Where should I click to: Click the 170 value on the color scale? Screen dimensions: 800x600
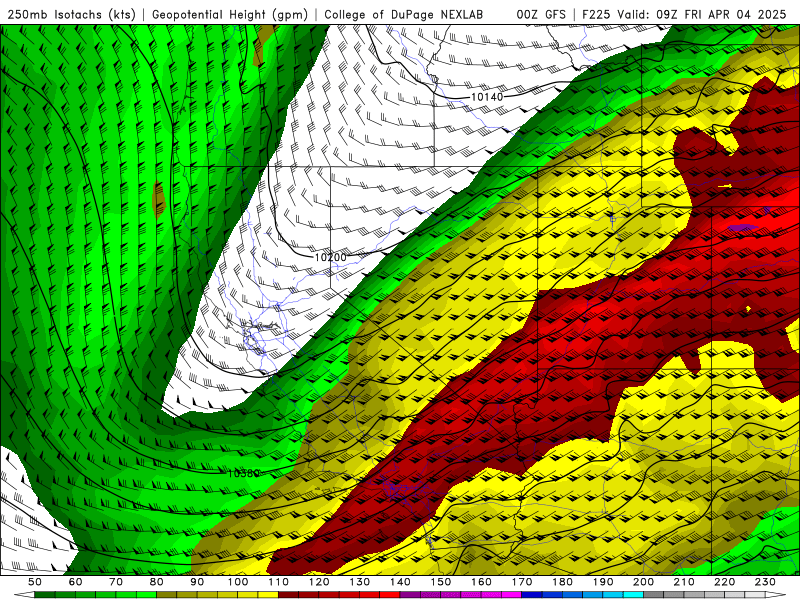coord(522,582)
